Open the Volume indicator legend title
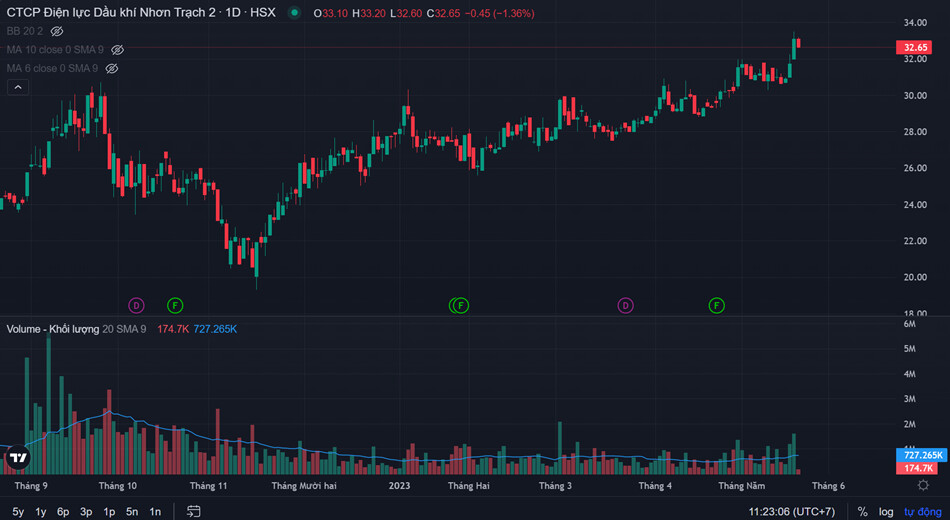This screenshot has height=520, width=950. [x=53, y=329]
